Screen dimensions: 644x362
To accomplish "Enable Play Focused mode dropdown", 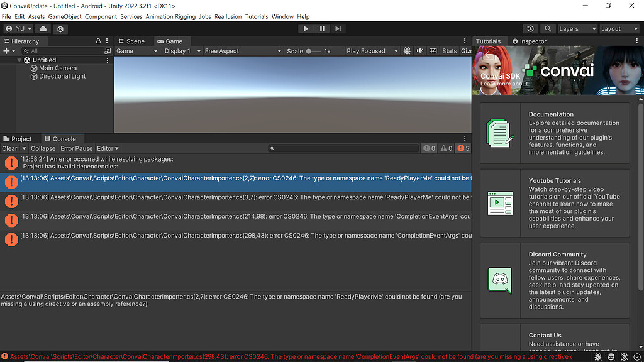I will tap(371, 51).
